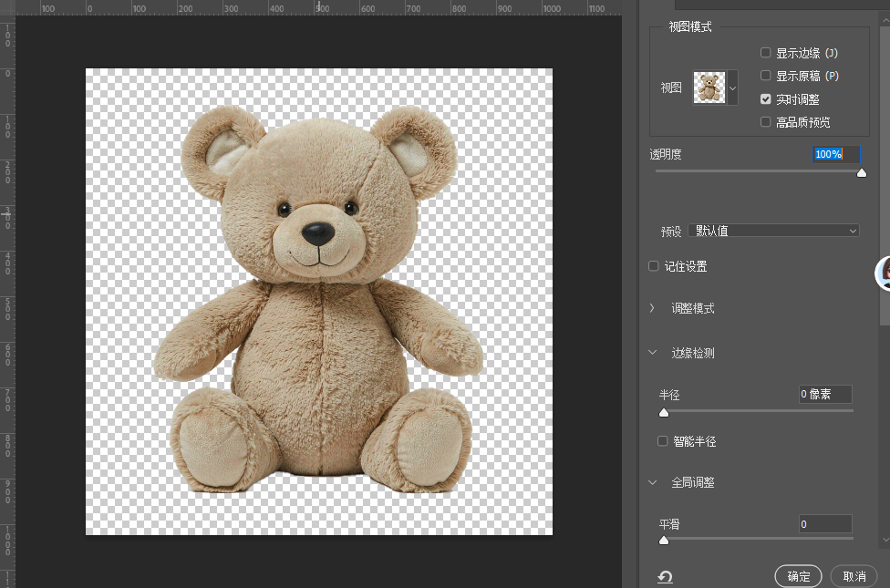The width and height of the screenshot is (890, 588).
Task: Focus the 透明度 field showing 100%
Action: click(836, 154)
